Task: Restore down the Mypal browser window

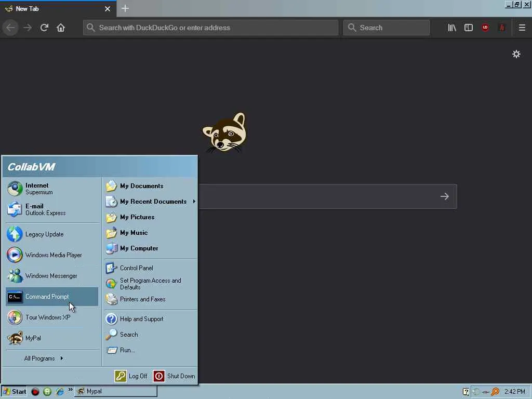Action: pyautogui.click(x=517, y=4)
